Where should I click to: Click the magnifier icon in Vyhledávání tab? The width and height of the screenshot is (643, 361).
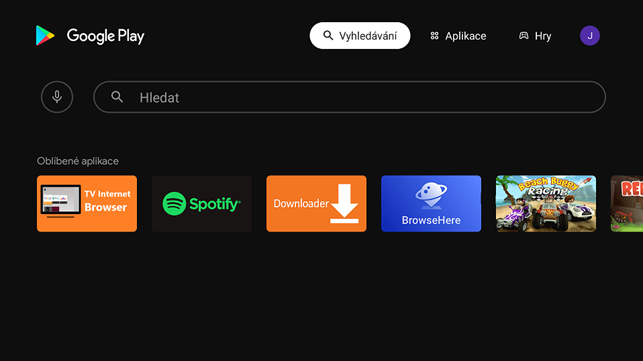coord(328,36)
